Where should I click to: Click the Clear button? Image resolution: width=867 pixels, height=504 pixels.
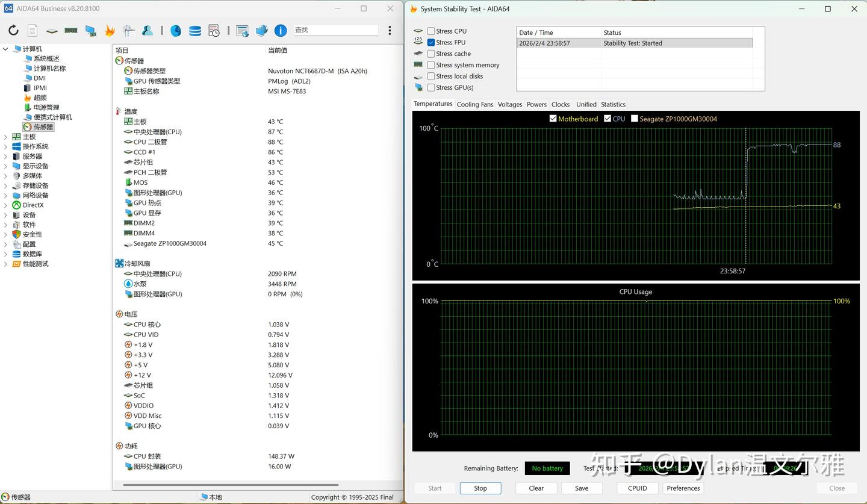536,488
